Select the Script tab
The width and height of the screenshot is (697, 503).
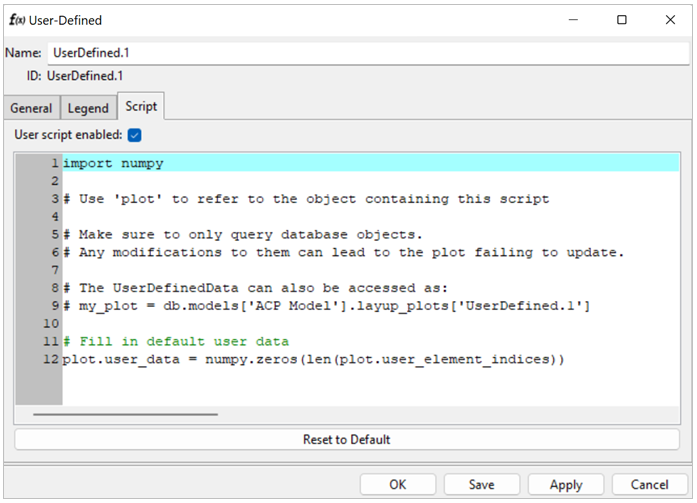tap(141, 106)
